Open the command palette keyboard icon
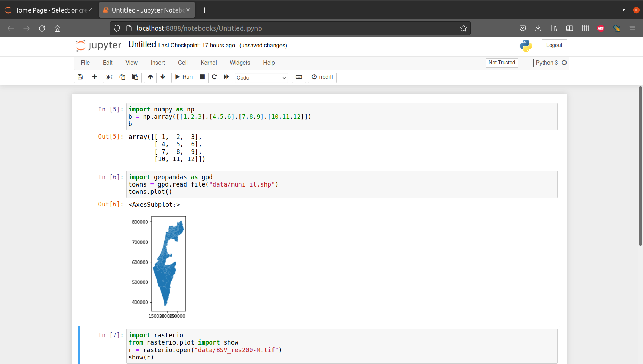Image resolution: width=643 pixels, height=364 pixels. pyautogui.click(x=299, y=77)
